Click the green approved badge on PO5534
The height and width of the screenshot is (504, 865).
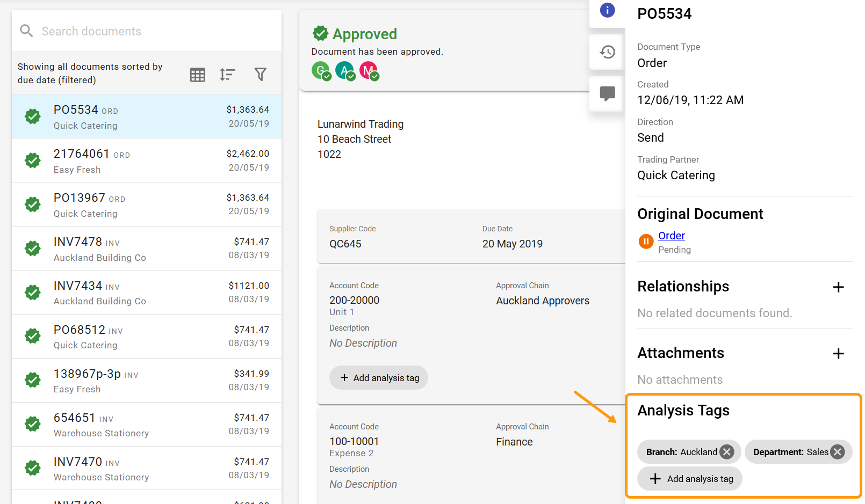pos(32,116)
